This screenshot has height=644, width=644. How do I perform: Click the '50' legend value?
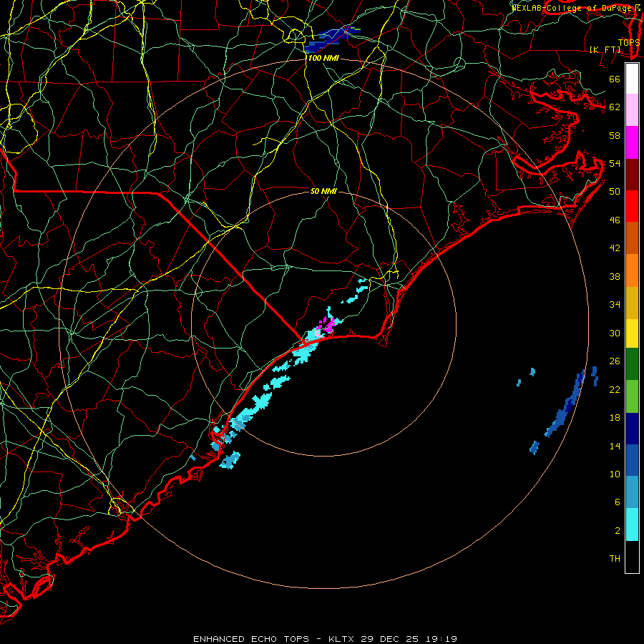[615, 192]
